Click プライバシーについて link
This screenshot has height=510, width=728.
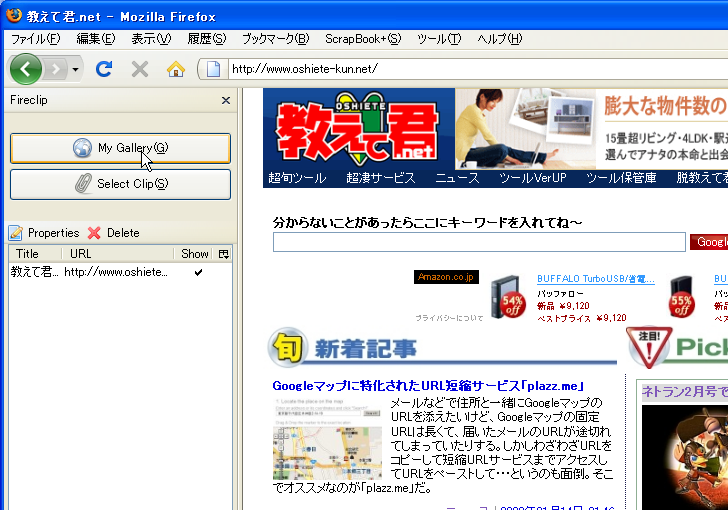pyautogui.click(x=449, y=318)
